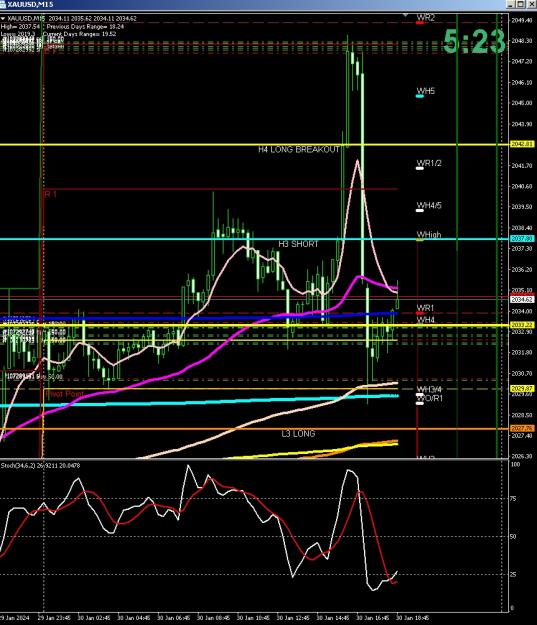Image resolution: width=537 pixels, height=625 pixels.
Task: Select the white WH4/5 level marker
Action: [420, 210]
